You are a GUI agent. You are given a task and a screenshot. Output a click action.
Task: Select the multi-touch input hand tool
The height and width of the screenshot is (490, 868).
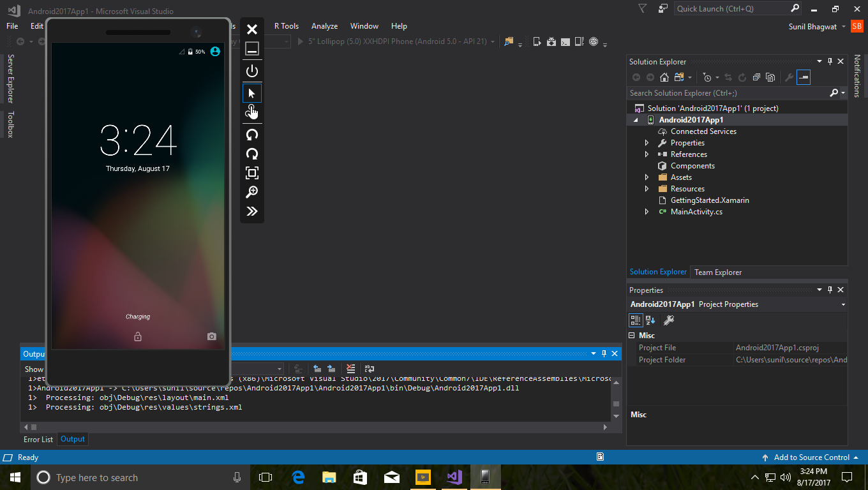pyautogui.click(x=252, y=112)
